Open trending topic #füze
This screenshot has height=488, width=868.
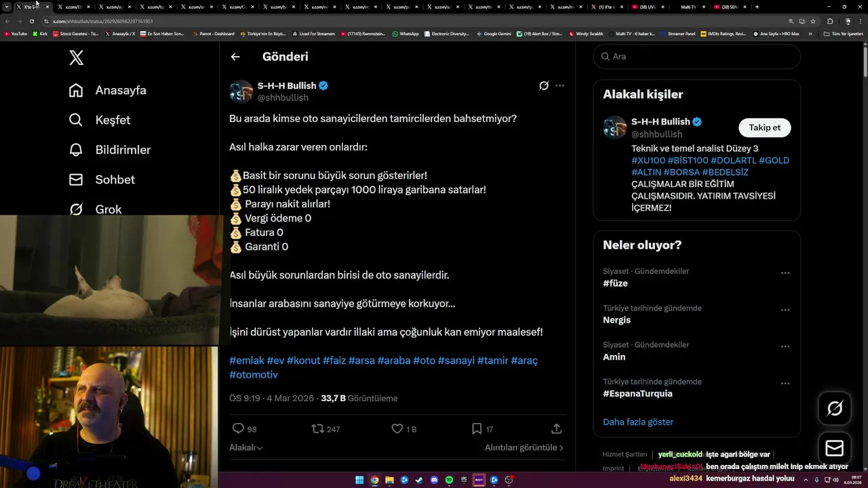click(x=615, y=283)
